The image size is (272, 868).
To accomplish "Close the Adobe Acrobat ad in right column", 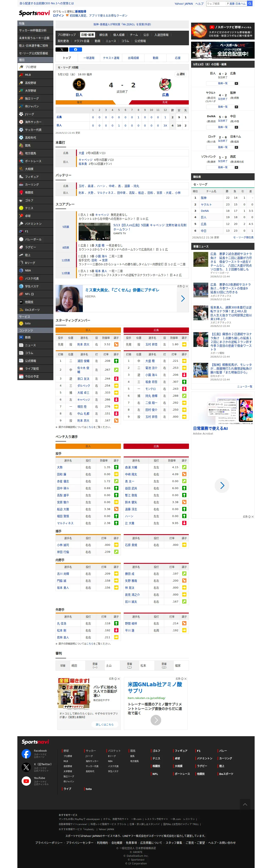I will (253, 517).
